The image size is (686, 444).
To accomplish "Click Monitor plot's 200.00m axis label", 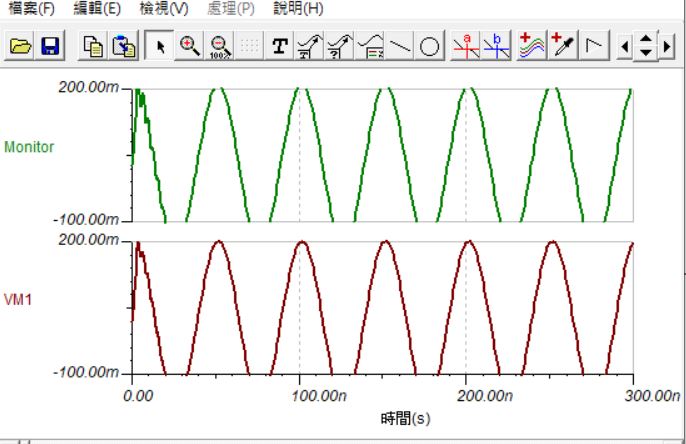I will click(88, 87).
